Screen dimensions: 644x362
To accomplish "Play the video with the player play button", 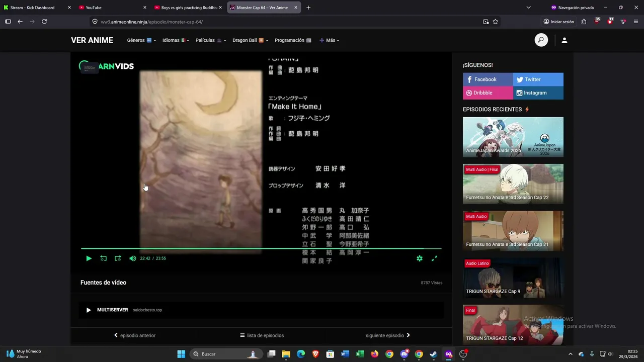I will tap(89, 258).
